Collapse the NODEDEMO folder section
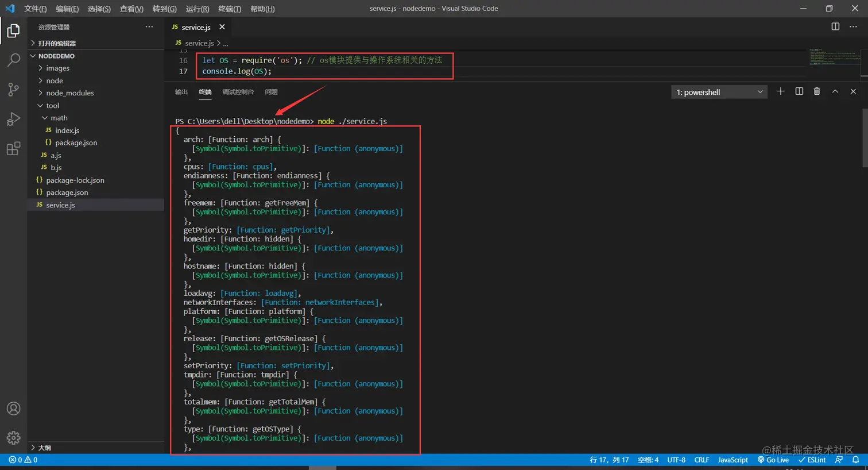868x470 pixels. click(x=96, y=56)
